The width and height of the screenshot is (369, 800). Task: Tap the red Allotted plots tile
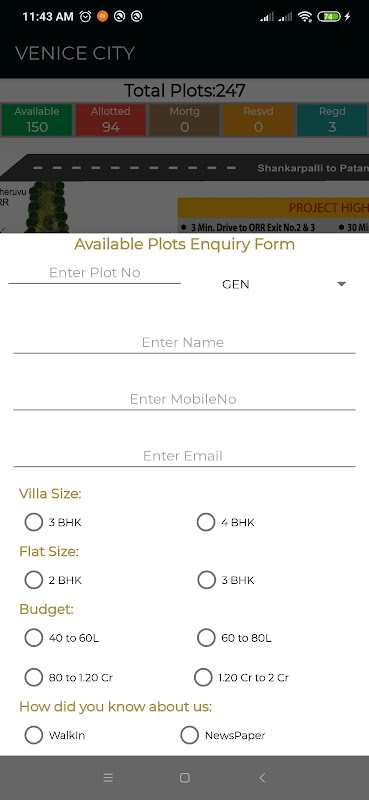point(111,119)
